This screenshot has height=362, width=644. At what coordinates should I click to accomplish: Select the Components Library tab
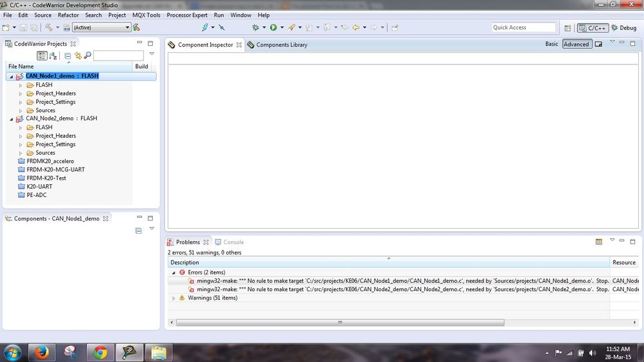tap(282, 44)
